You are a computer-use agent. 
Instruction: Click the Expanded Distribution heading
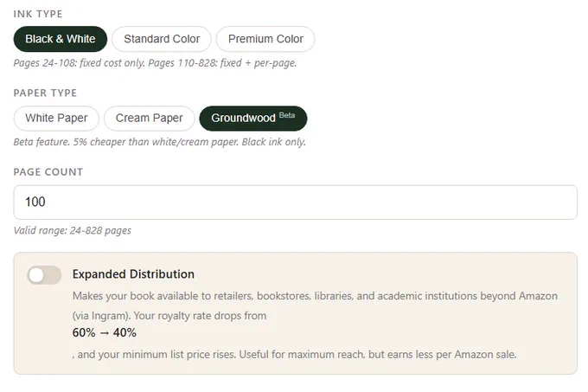[133, 274]
